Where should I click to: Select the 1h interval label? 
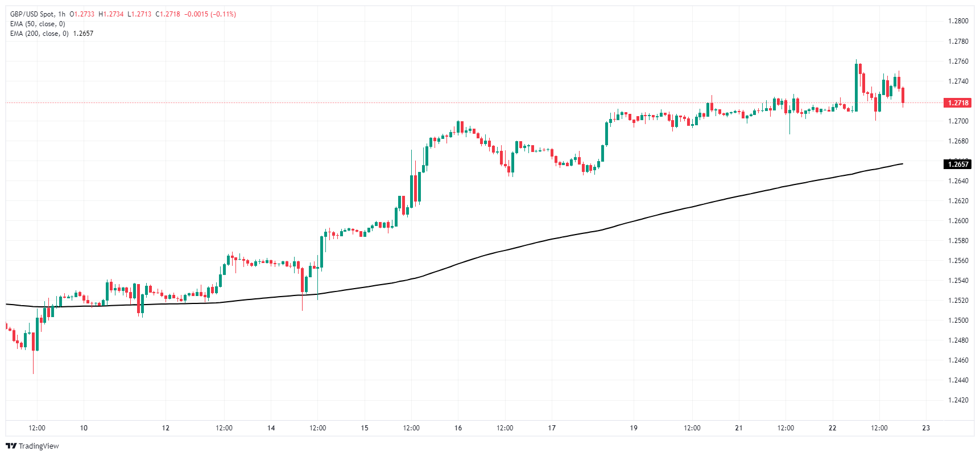pos(61,14)
